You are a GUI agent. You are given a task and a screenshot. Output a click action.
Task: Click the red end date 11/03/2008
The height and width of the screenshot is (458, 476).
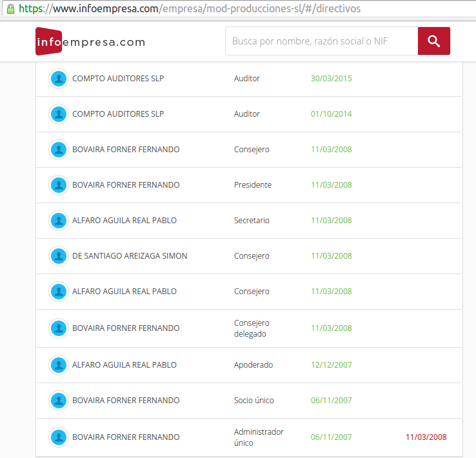426,437
